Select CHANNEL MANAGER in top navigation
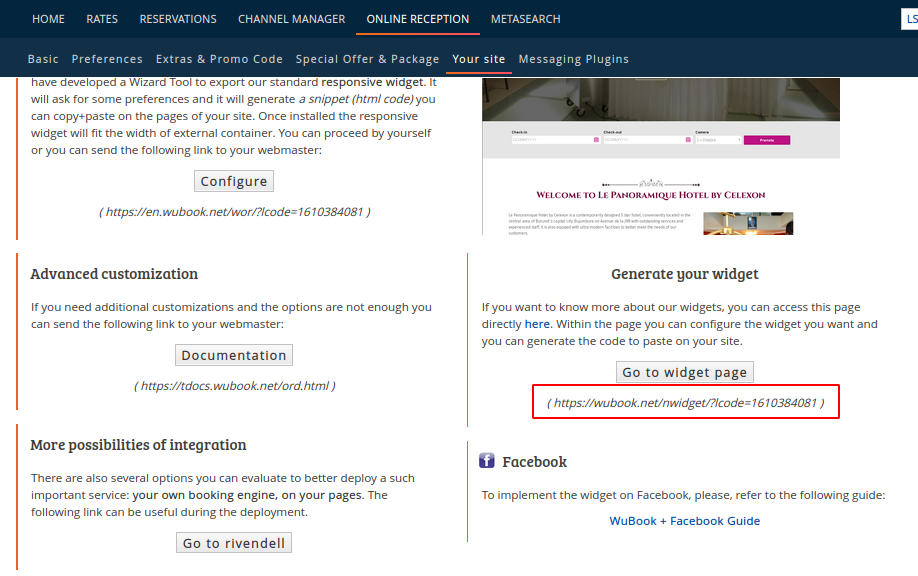 pos(292,19)
